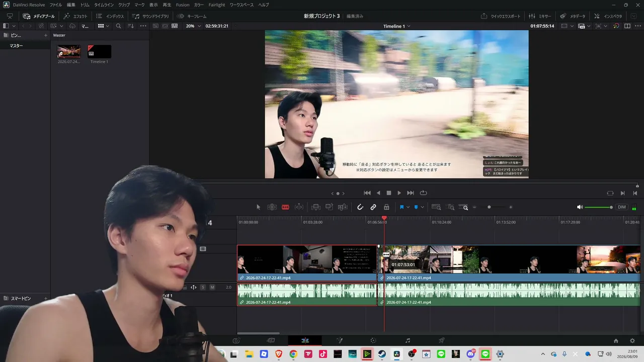Mute the monitor volume speaker icon
Screen dimensions: 644x362
click(580, 207)
